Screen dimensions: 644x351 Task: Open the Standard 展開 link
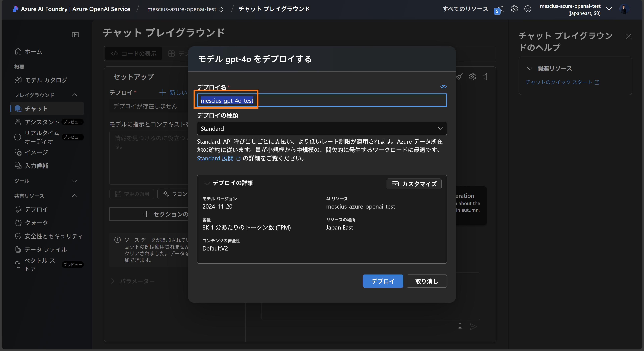coord(219,158)
